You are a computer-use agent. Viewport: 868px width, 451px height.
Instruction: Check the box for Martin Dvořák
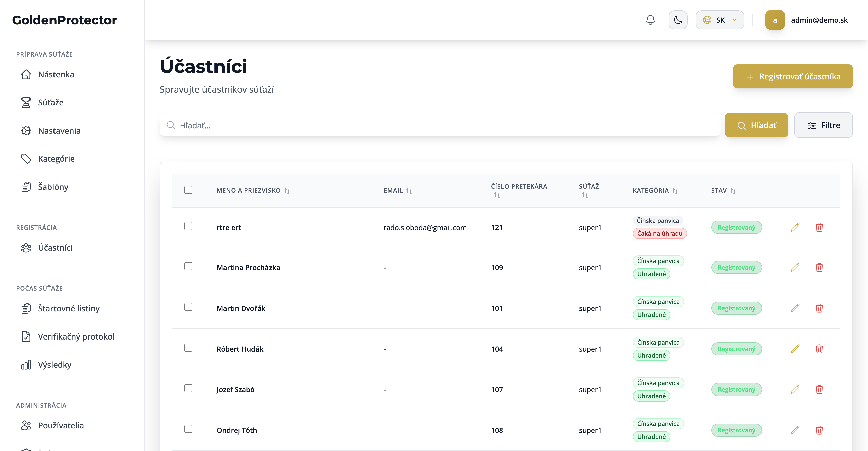188,307
